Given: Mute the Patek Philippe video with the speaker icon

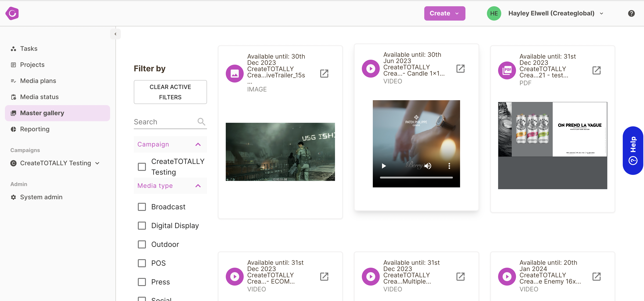Looking at the screenshot, I should click(428, 166).
